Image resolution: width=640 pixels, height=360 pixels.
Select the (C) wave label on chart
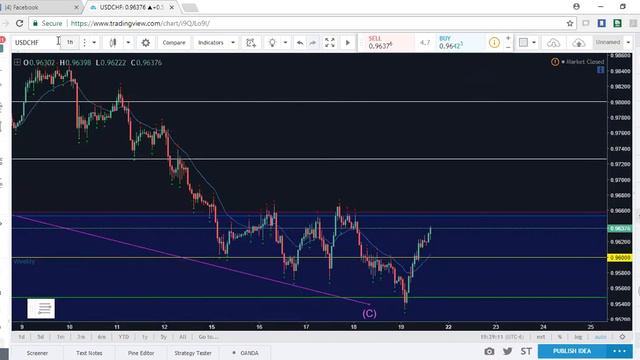[x=369, y=313]
